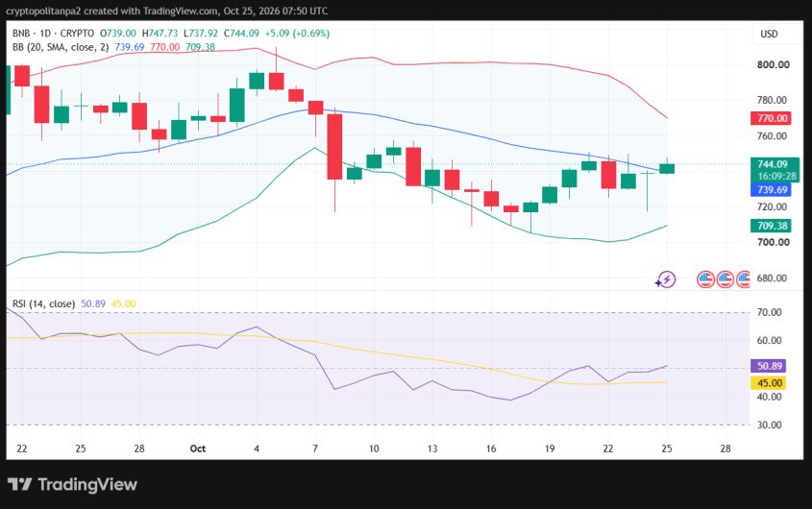This screenshot has height=509, width=812.
Task: Click the 800.00 price axis label
Action: [x=774, y=64]
